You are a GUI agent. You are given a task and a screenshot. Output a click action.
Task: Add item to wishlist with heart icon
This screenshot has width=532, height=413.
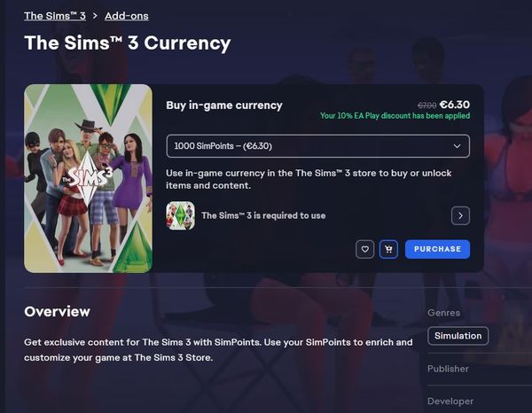click(364, 249)
